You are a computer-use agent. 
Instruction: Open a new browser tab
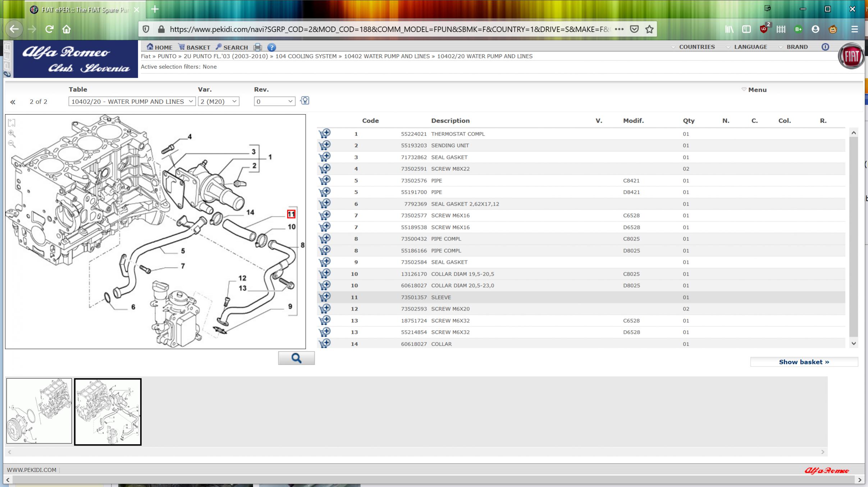click(155, 9)
